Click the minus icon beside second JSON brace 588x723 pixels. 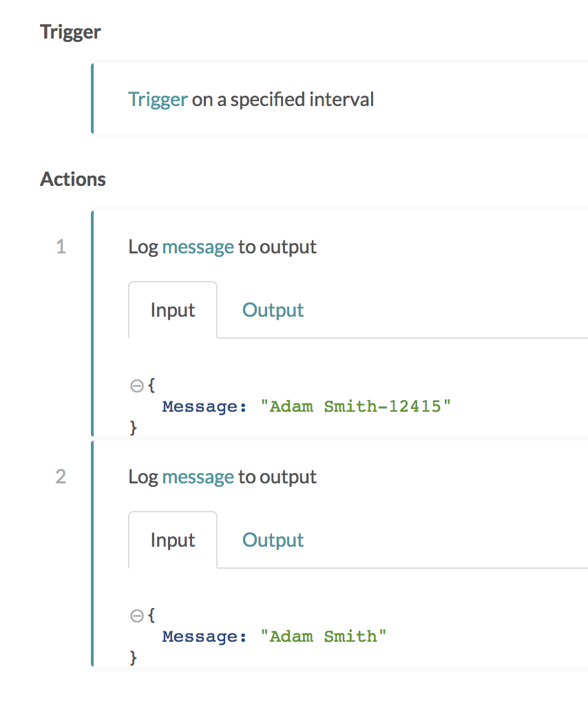(136, 615)
